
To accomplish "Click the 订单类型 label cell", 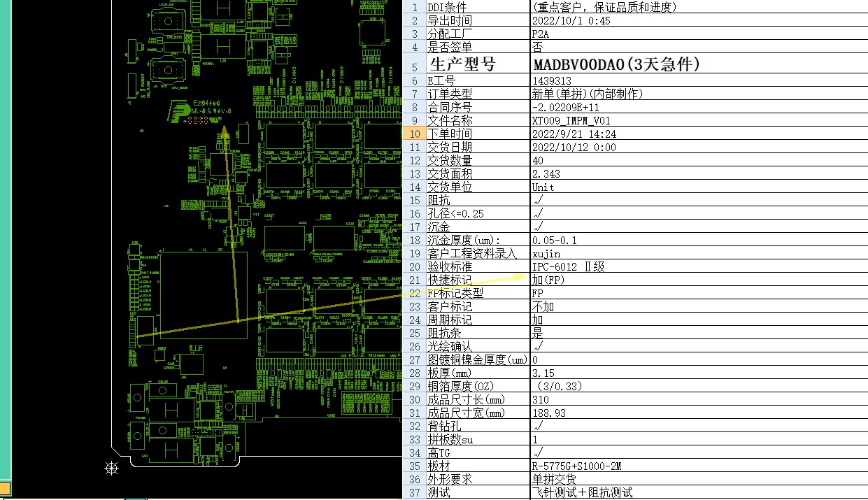I will [x=478, y=94].
